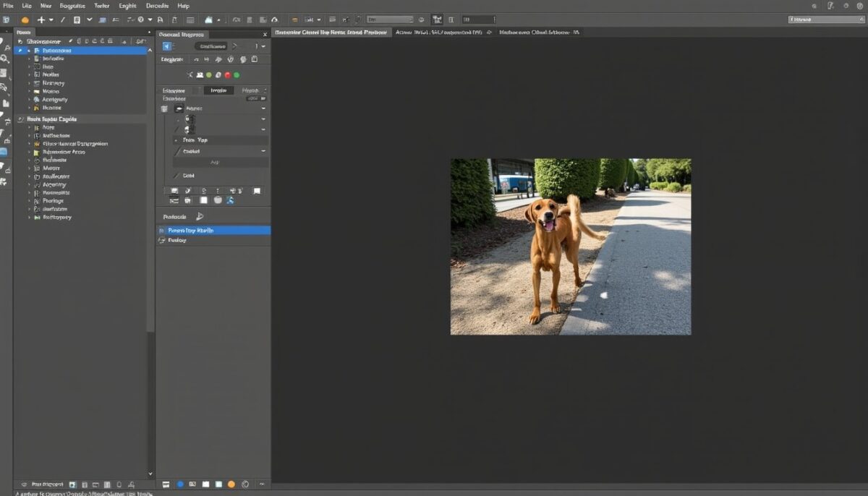Click the dog photo on the canvas
Screen dimensions: 868x496
(571, 247)
